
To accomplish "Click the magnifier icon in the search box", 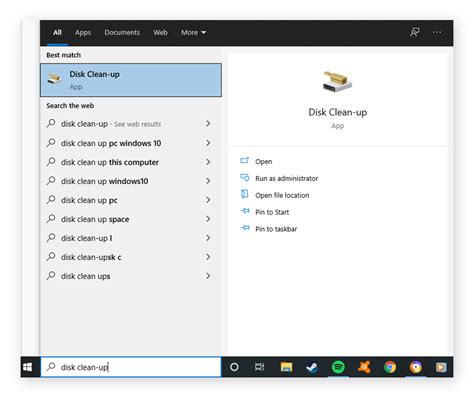I will pos(51,367).
